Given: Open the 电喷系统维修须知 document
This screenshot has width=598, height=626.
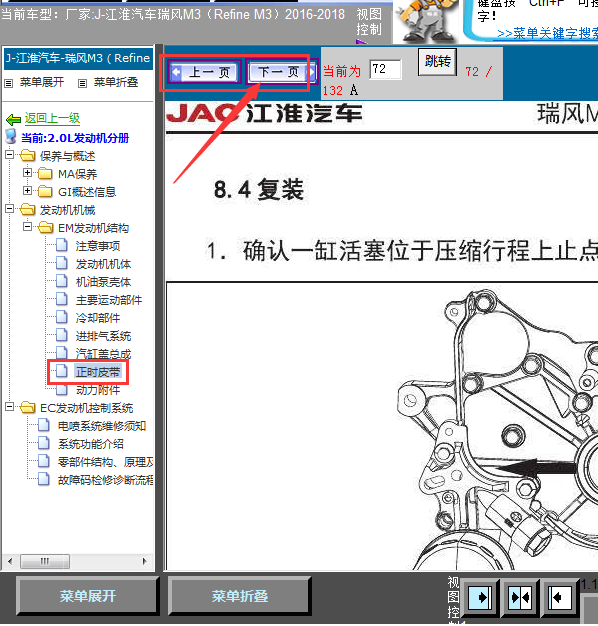Looking at the screenshot, I should click(x=102, y=426).
